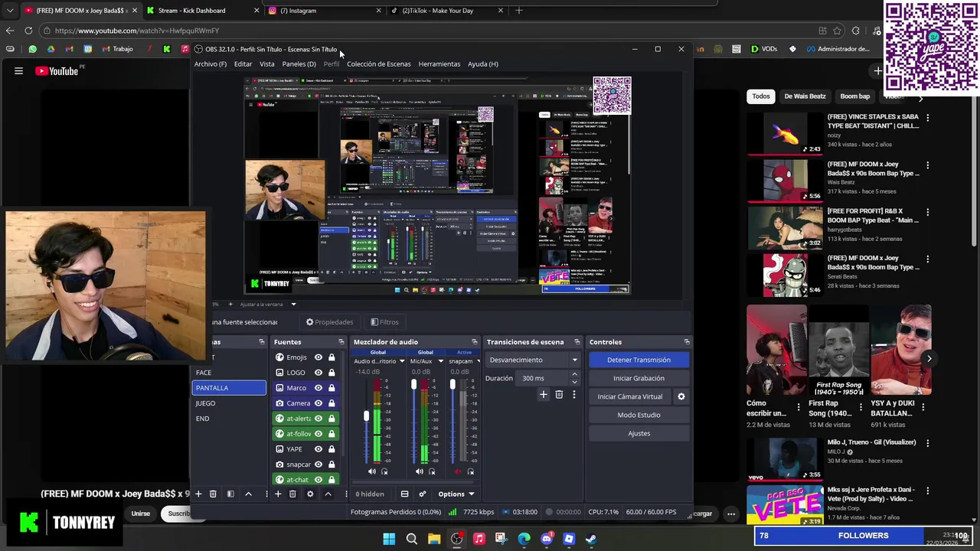980x551 pixels.
Task: Open browser tab list chevron
Action: click(x=9, y=11)
